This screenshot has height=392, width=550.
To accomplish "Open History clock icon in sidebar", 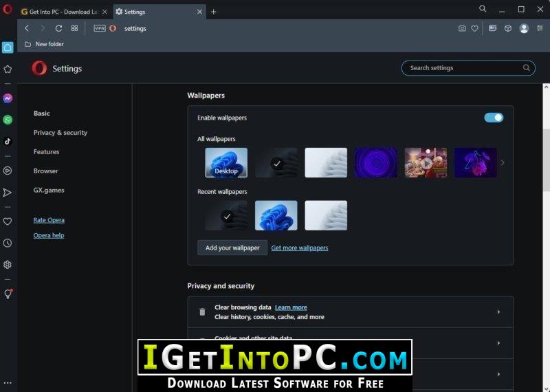I will (x=8, y=243).
